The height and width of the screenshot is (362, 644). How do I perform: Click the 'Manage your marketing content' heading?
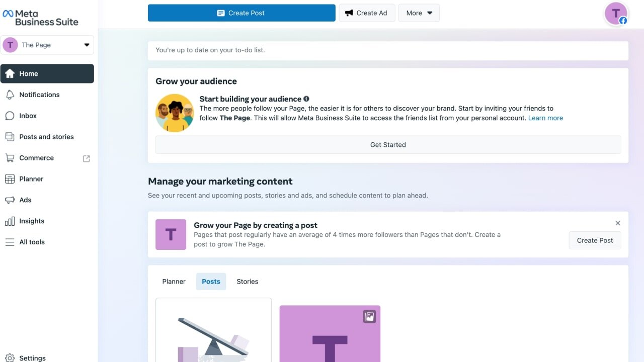coord(220,182)
